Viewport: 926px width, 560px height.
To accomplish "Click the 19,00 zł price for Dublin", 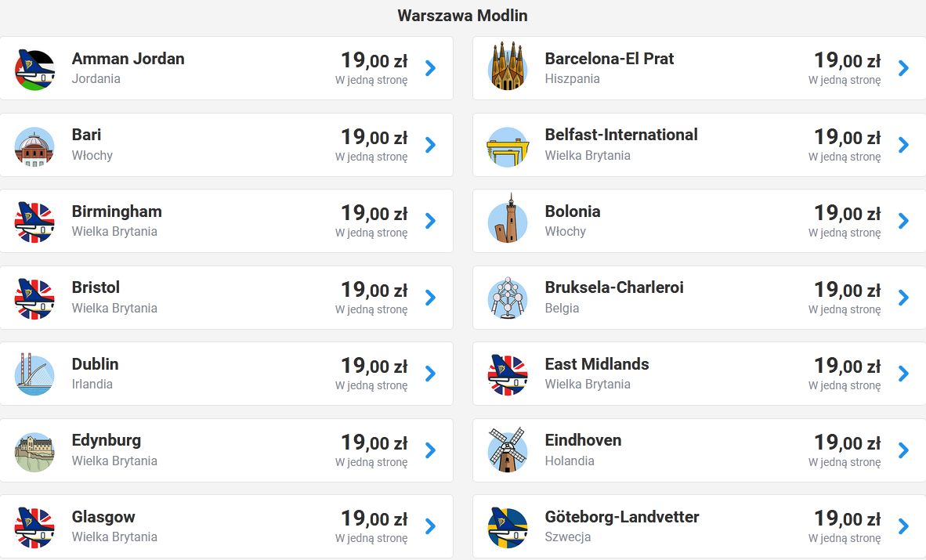I will point(374,366).
